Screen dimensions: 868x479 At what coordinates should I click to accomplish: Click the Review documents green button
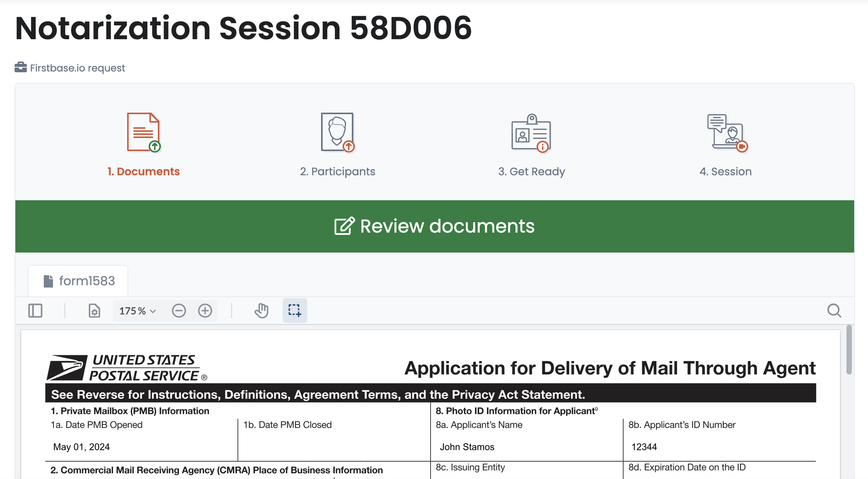[x=435, y=226]
